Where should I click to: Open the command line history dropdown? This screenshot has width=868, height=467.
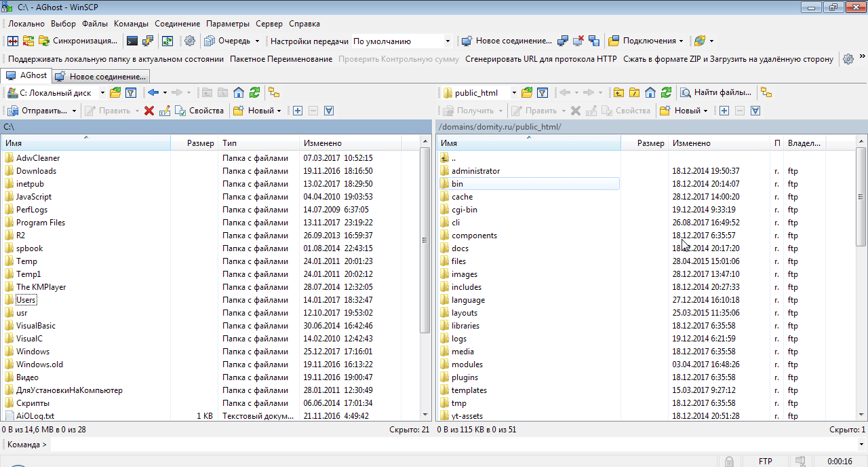pos(861,445)
